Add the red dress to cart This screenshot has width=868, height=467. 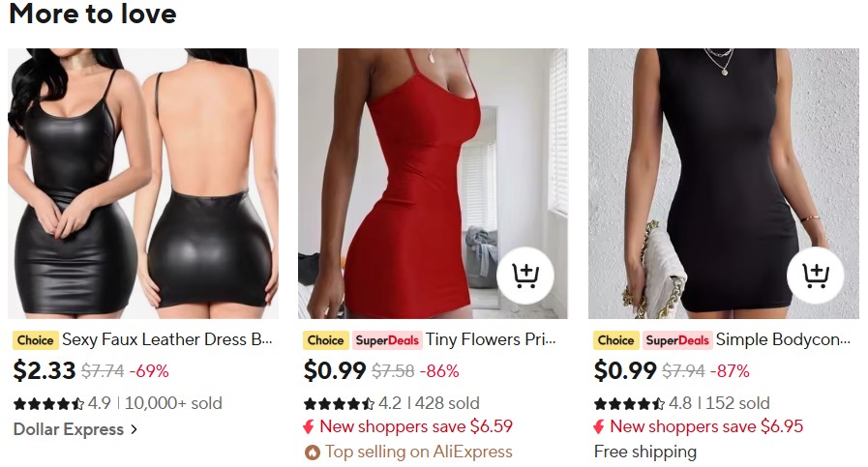525,275
